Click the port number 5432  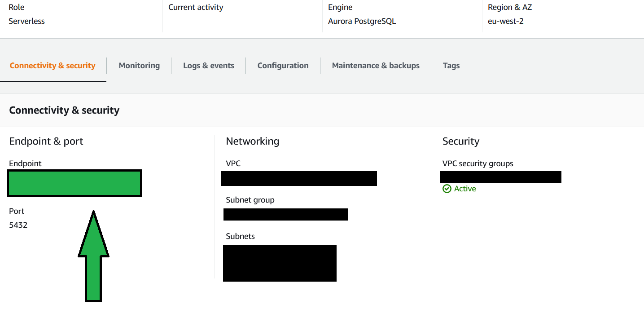pyautogui.click(x=18, y=225)
